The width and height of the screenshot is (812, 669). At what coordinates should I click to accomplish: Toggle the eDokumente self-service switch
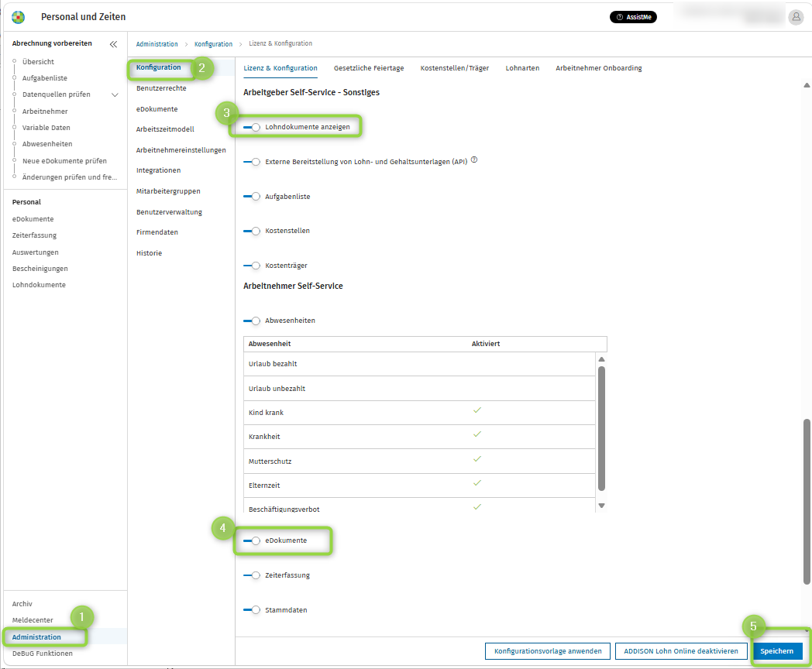[252, 540]
